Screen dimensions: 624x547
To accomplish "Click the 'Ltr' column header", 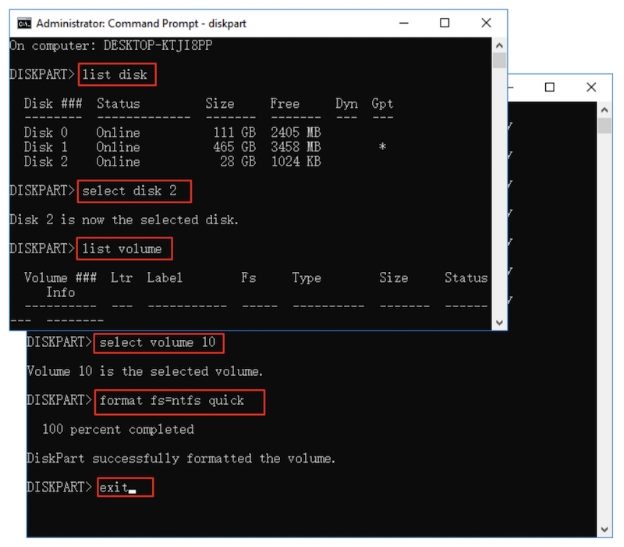I will [121, 277].
